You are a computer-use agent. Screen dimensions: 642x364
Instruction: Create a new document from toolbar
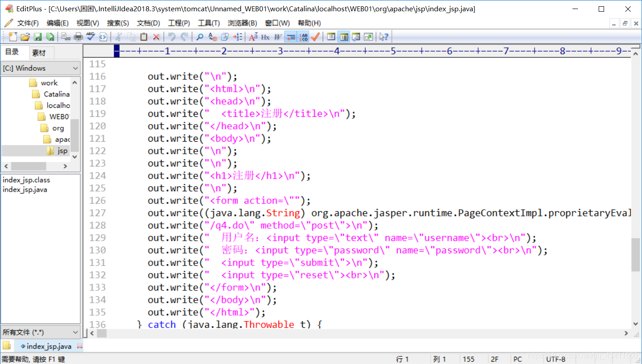click(13, 37)
